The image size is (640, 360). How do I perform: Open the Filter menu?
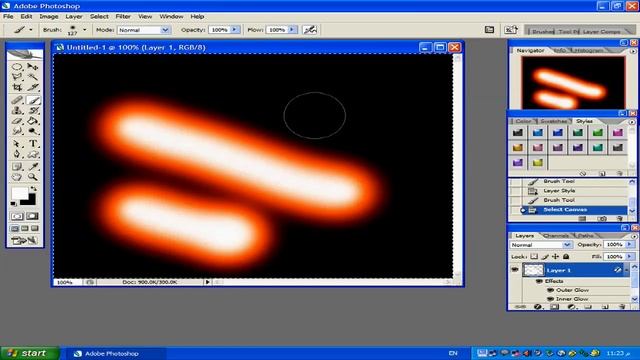point(123,16)
